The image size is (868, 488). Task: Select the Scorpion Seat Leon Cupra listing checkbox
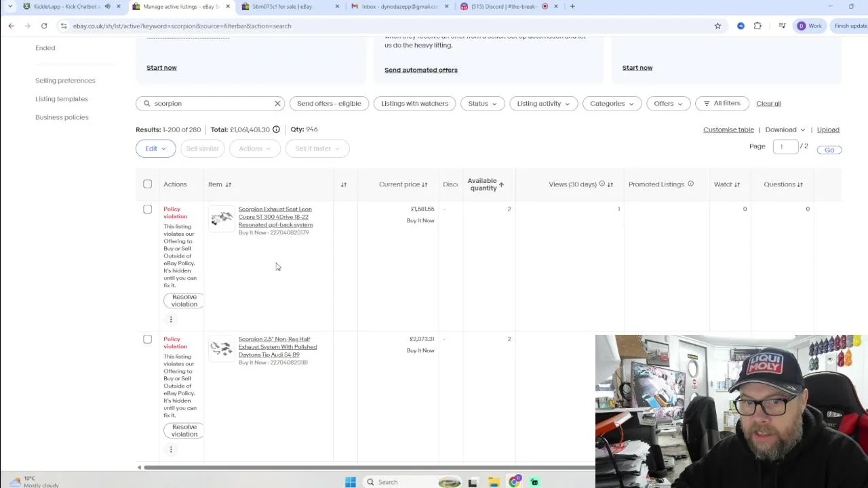click(x=147, y=209)
